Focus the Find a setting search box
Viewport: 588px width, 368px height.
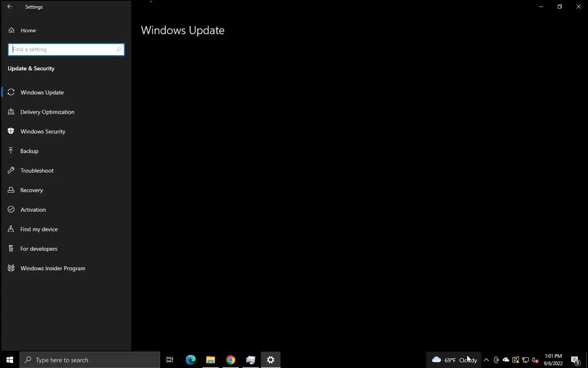pos(66,49)
